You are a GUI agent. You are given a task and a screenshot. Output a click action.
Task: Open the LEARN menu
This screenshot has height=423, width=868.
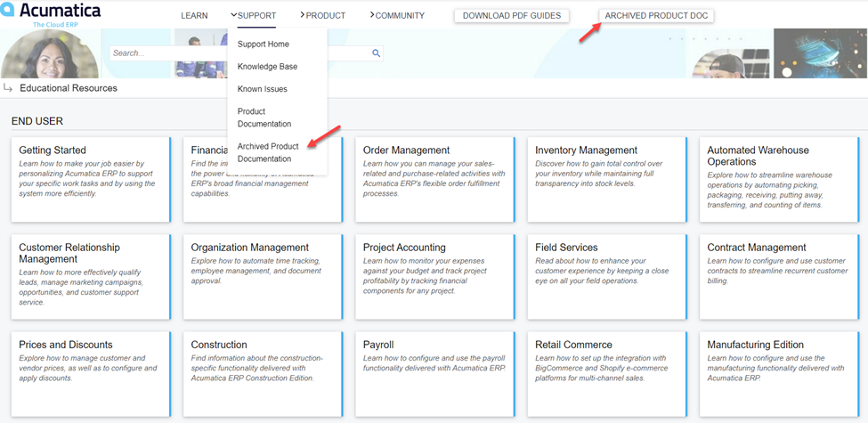[194, 15]
